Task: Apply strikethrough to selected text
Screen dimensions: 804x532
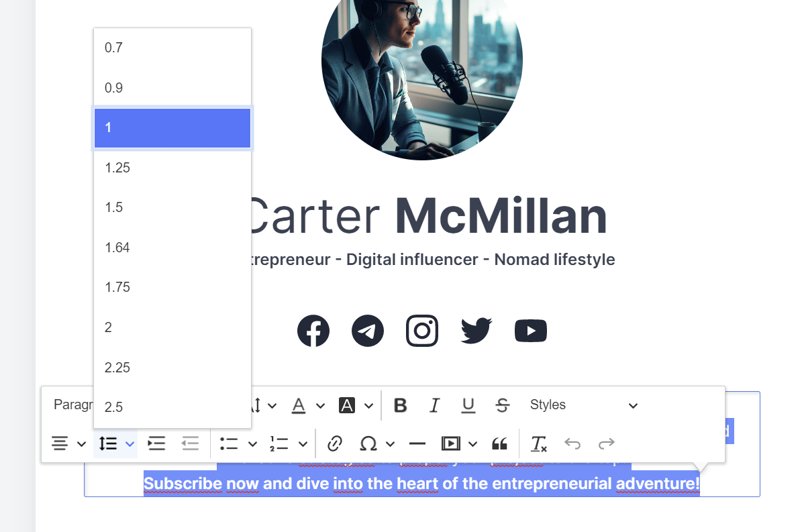Action: pos(502,405)
